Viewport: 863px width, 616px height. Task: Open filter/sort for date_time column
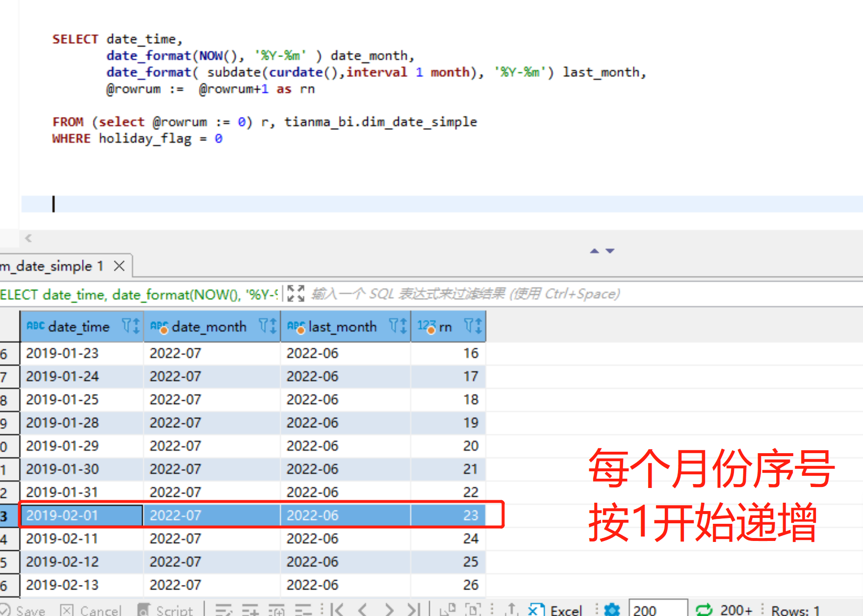tap(131, 326)
